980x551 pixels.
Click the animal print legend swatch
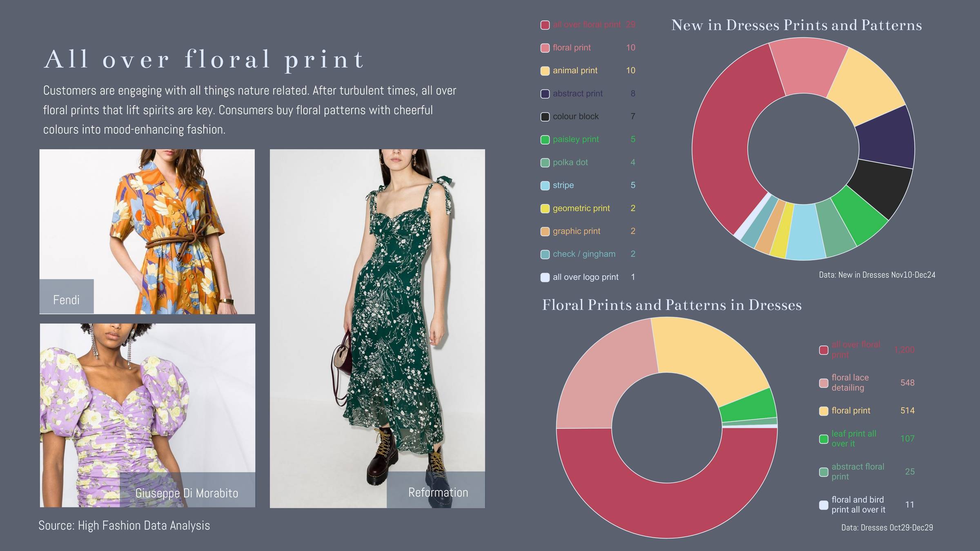pyautogui.click(x=545, y=71)
